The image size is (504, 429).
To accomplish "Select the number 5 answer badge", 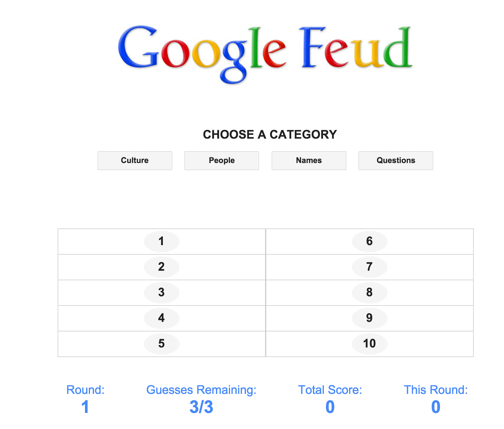I will pos(161,344).
